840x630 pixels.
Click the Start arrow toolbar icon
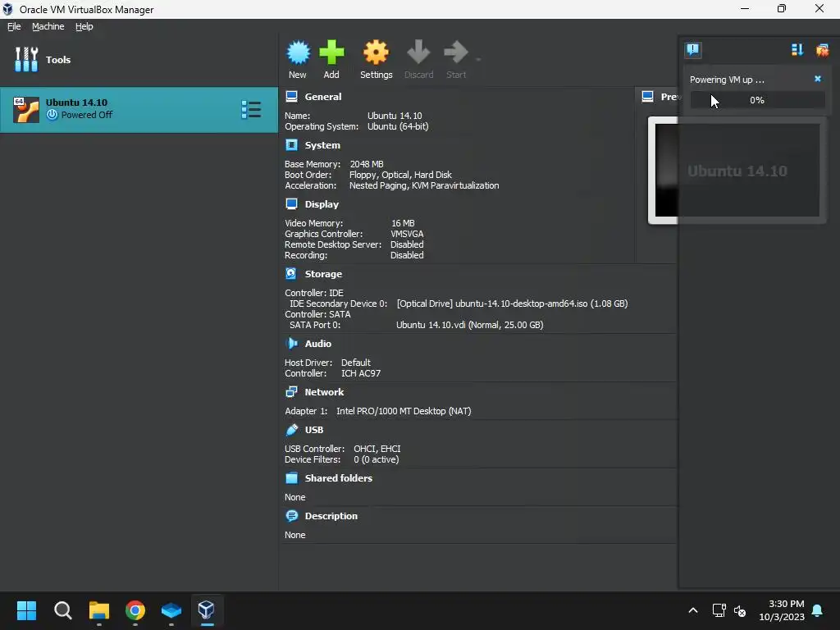tap(456, 52)
